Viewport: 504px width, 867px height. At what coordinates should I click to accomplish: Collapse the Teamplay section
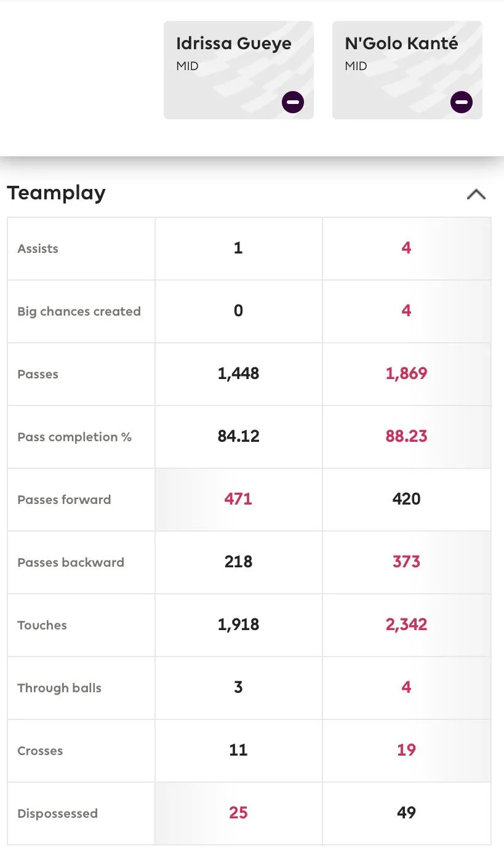pyautogui.click(x=476, y=194)
